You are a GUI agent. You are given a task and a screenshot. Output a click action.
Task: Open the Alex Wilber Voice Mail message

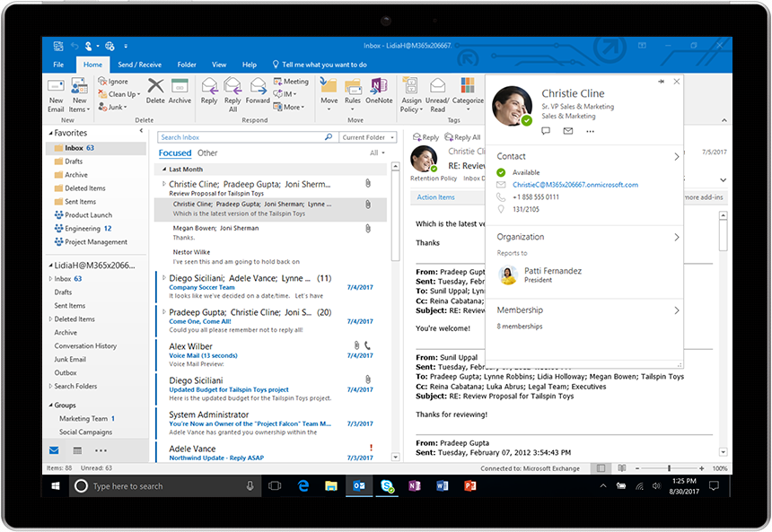(272, 355)
